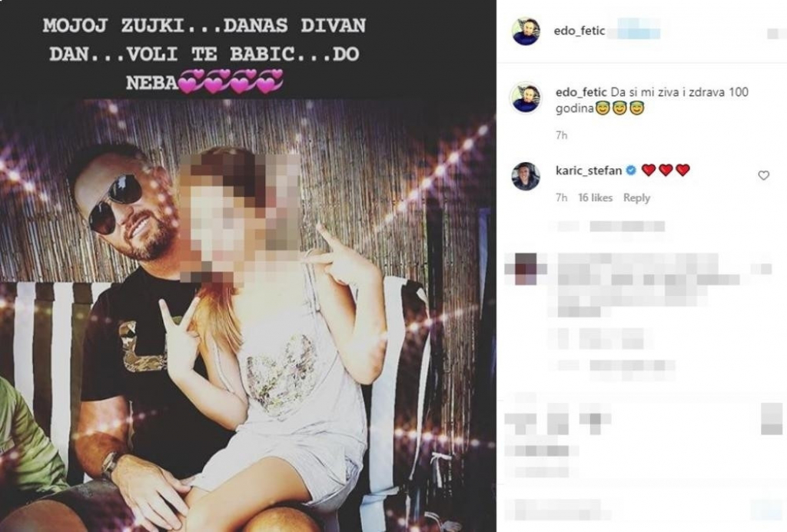Like karic_stefan's comment with the heart icon
787x532 pixels.
[763, 175]
